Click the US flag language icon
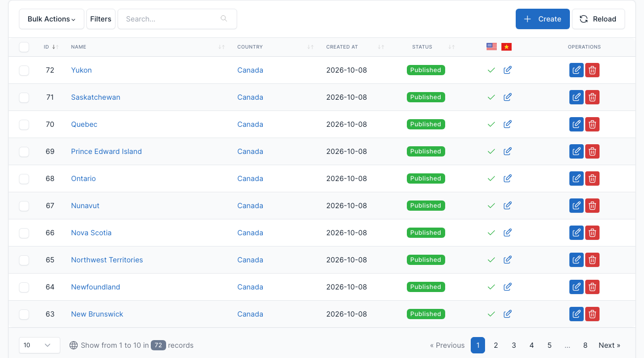 [492, 47]
